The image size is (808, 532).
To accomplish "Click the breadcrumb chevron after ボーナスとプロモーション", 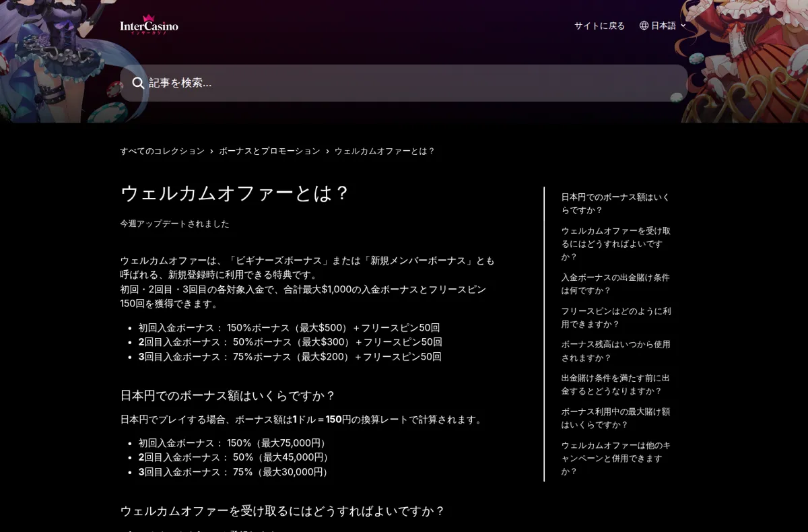I will click(327, 152).
